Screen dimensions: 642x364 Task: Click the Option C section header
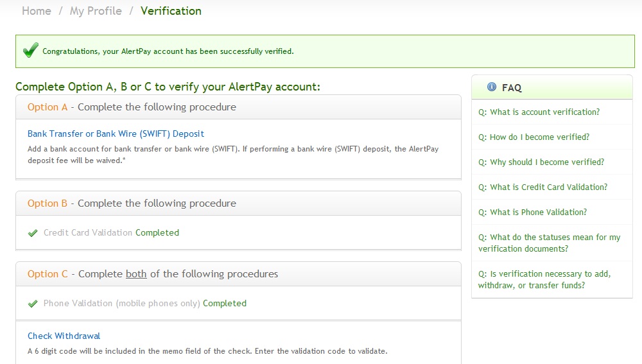click(x=238, y=274)
